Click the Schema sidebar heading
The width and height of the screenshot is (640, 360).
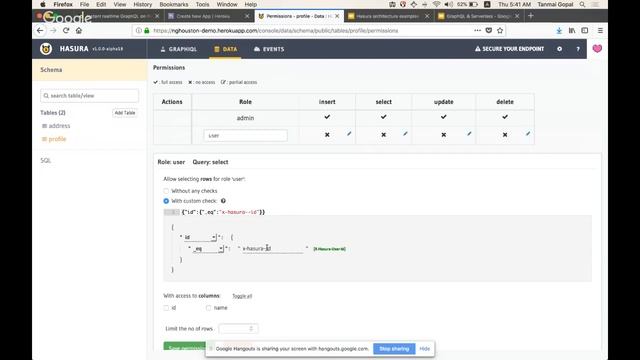51,70
